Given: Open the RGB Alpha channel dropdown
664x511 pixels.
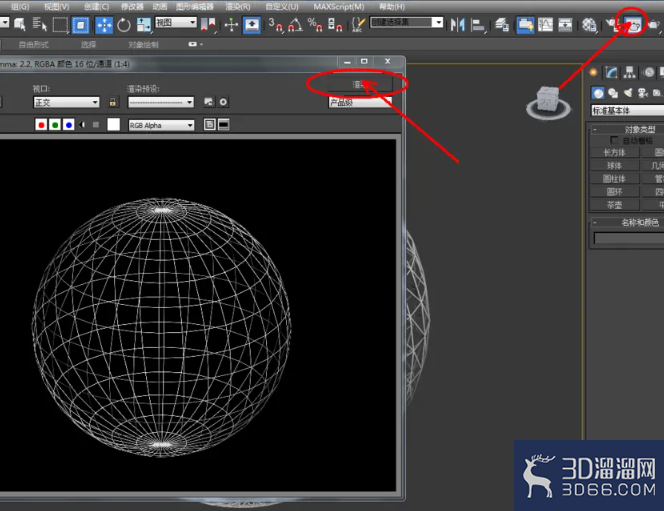Looking at the screenshot, I should tap(161, 125).
